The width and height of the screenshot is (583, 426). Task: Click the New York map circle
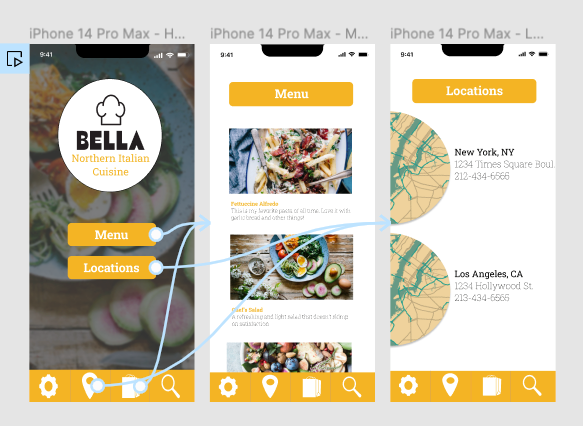(420, 168)
